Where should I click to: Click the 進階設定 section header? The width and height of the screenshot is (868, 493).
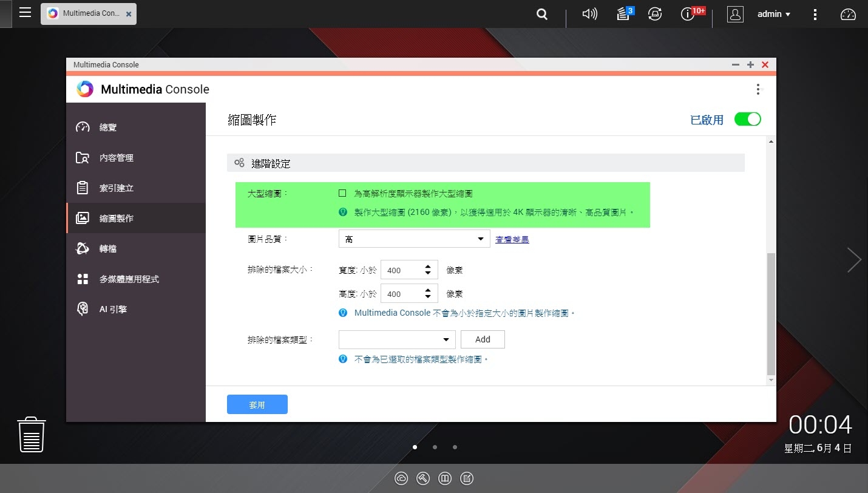(x=486, y=163)
